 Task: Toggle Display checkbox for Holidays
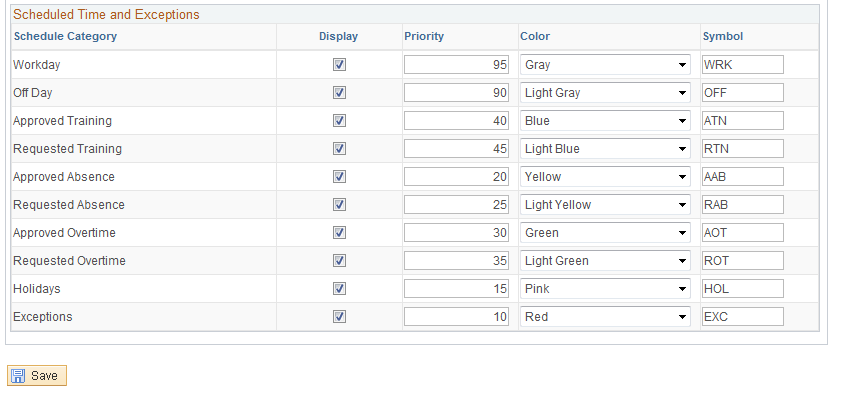click(x=339, y=289)
